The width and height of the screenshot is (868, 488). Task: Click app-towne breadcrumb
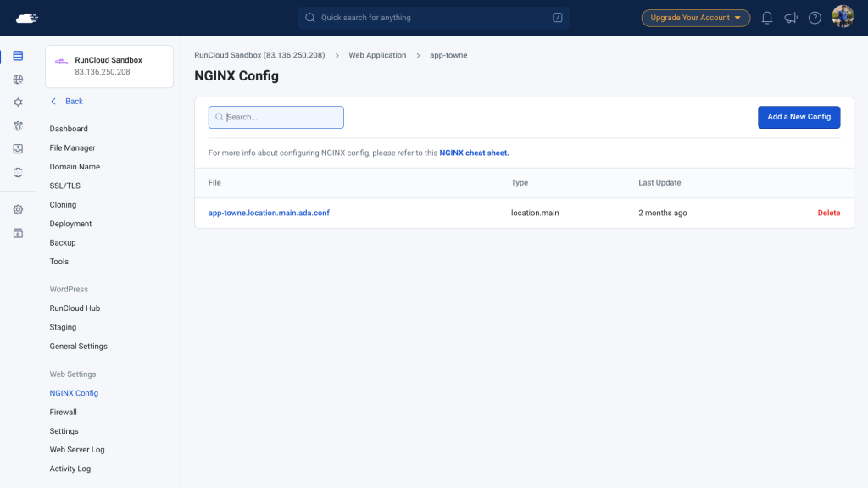click(x=448, y=55)
